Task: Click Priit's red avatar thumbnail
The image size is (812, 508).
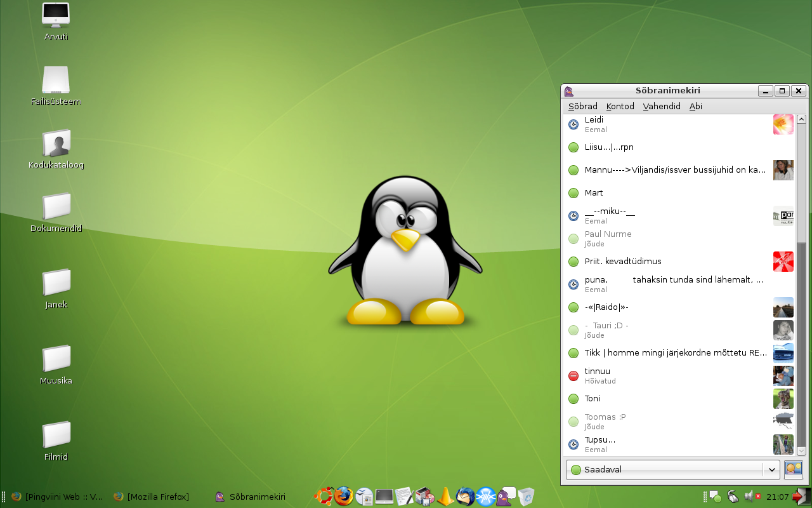Action: click(x=783, y=262)
